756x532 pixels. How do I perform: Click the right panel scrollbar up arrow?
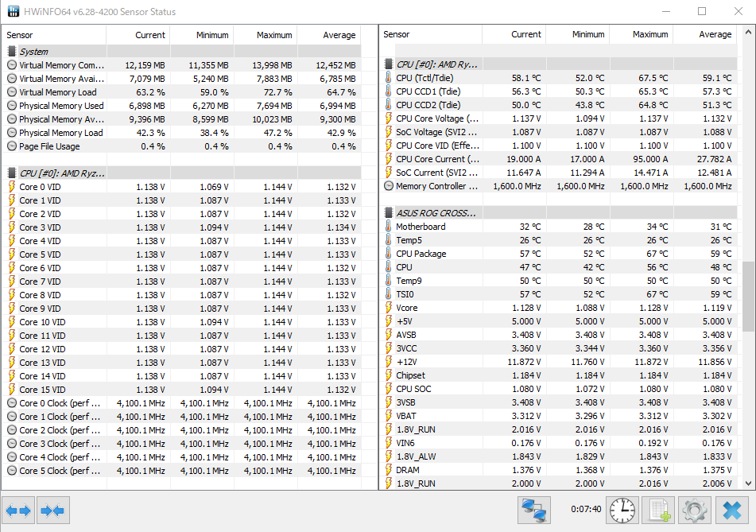coord(748,33)
